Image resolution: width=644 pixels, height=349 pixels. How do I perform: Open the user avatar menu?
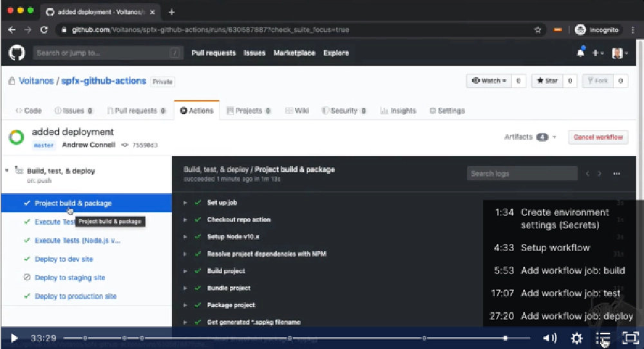pyautogui.click(x=620, y=53)
